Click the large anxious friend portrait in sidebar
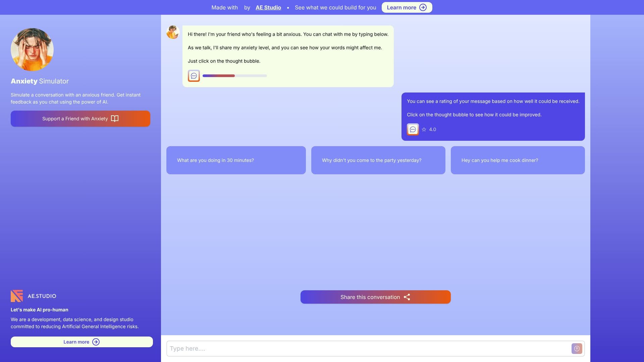The height and width of the screenshot is (362, 644). tap(32, 50)
